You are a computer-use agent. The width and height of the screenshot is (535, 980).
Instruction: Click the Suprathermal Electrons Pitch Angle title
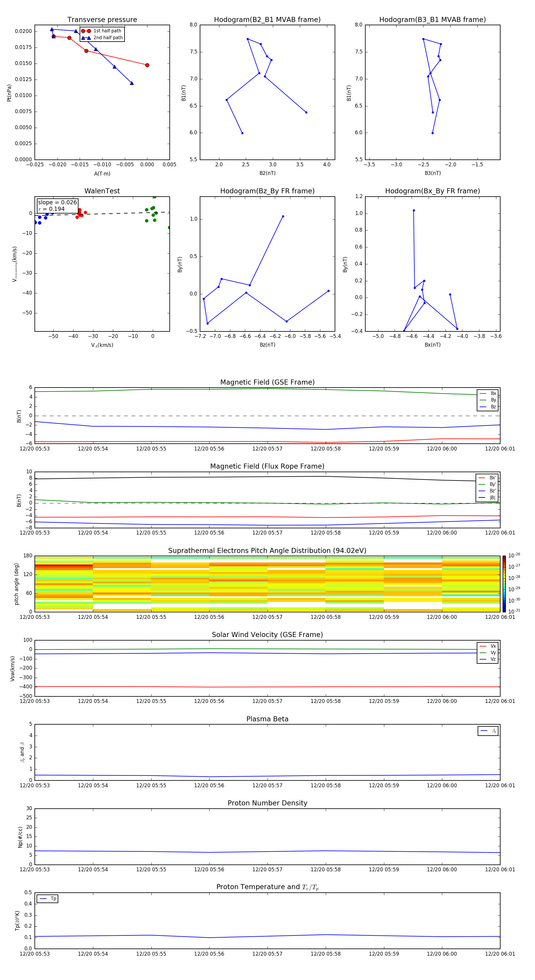pos(267,551)
